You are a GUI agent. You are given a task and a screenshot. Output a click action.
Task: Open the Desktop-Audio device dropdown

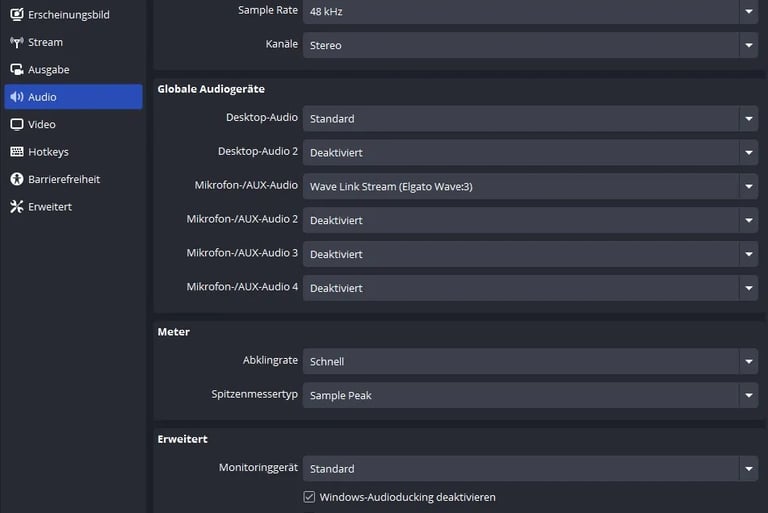coord(530,119)
